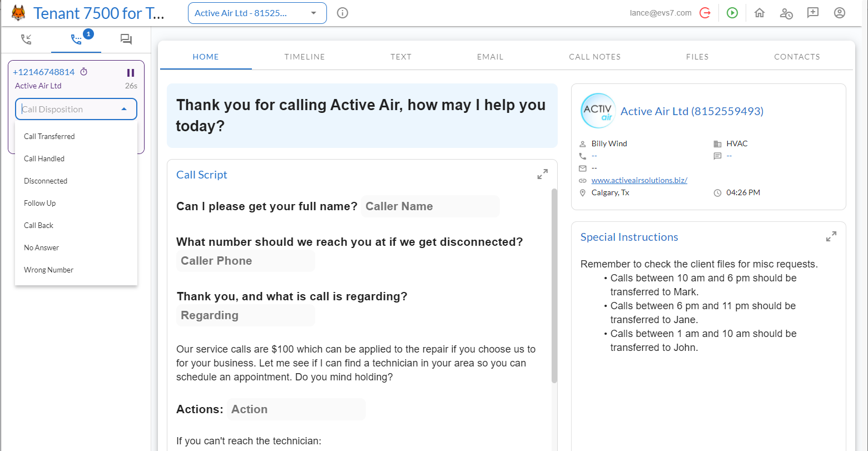Open the incoming calls panel
The height and width of the screenshot is (451, 868).
[26, 39]
